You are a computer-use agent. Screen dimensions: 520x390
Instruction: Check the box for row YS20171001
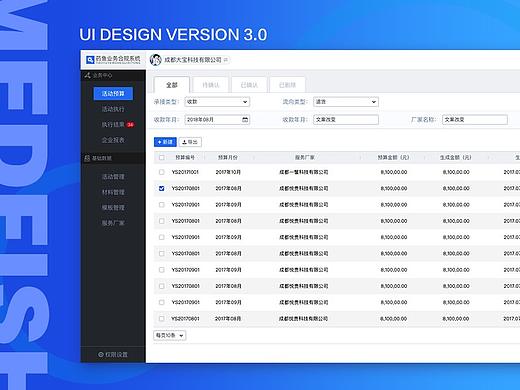[x=162, y=172]
